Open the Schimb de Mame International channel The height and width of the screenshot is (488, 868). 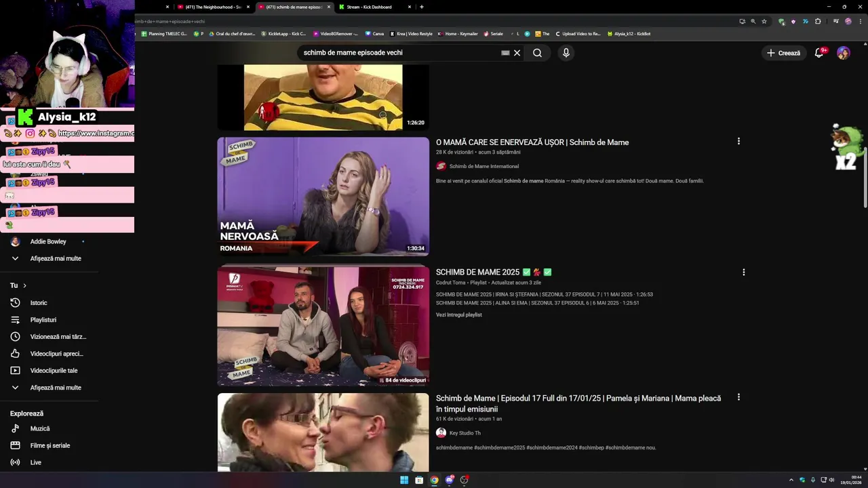[484, 166]
